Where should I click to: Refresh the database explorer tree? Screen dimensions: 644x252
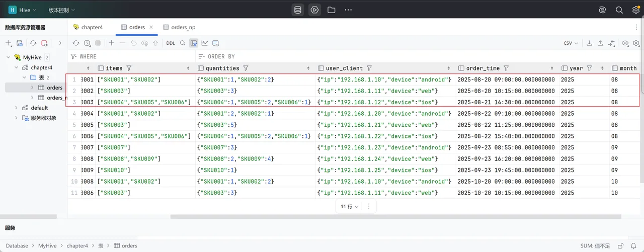tap(33, 43)
